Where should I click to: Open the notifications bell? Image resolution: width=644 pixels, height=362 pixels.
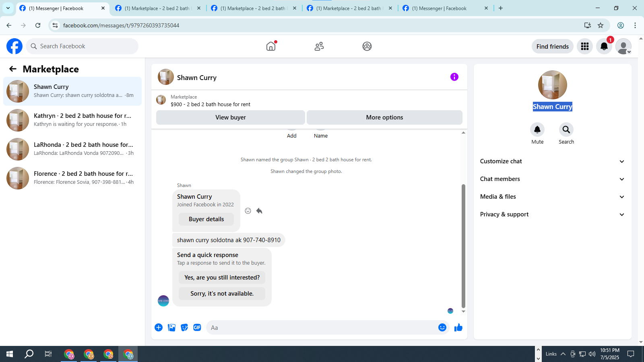point(604,46)
